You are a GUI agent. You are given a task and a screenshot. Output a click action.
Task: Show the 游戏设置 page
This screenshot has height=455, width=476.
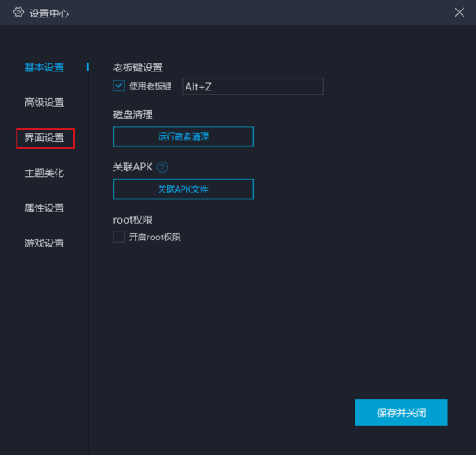[x=44, y=243]
